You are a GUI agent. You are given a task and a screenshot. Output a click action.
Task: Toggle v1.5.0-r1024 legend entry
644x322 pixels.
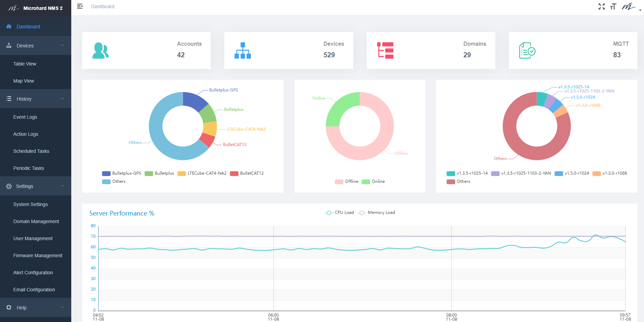pos(572,173)
